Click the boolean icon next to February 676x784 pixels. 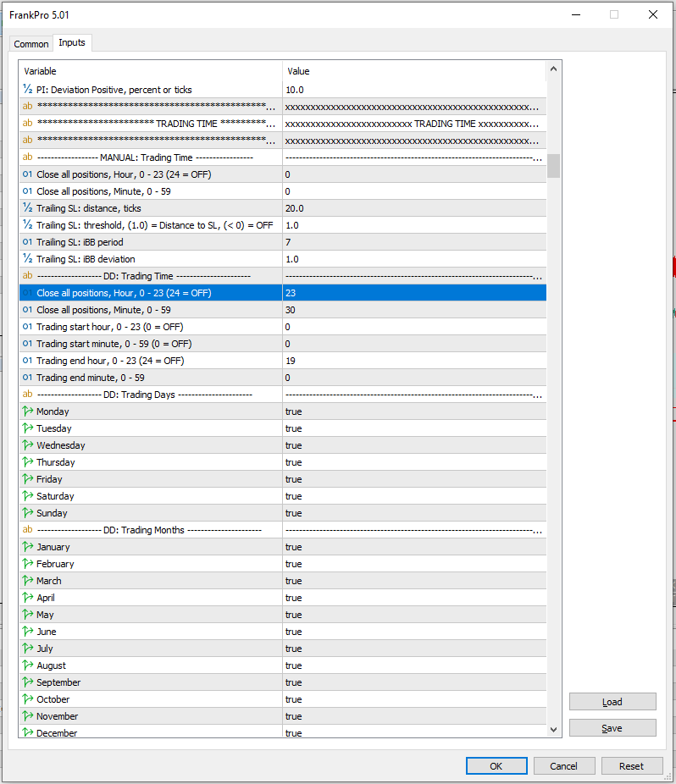[x=27, y=564]
